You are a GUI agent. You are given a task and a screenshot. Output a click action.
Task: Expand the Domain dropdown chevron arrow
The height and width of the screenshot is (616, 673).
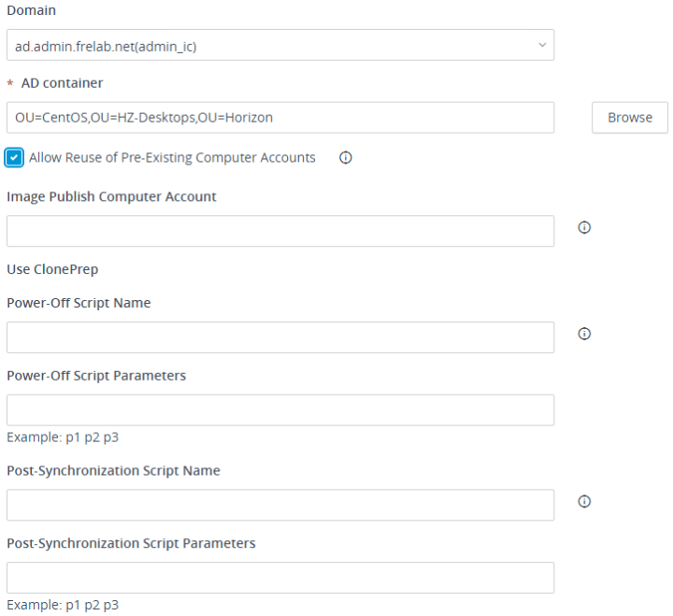542,45
